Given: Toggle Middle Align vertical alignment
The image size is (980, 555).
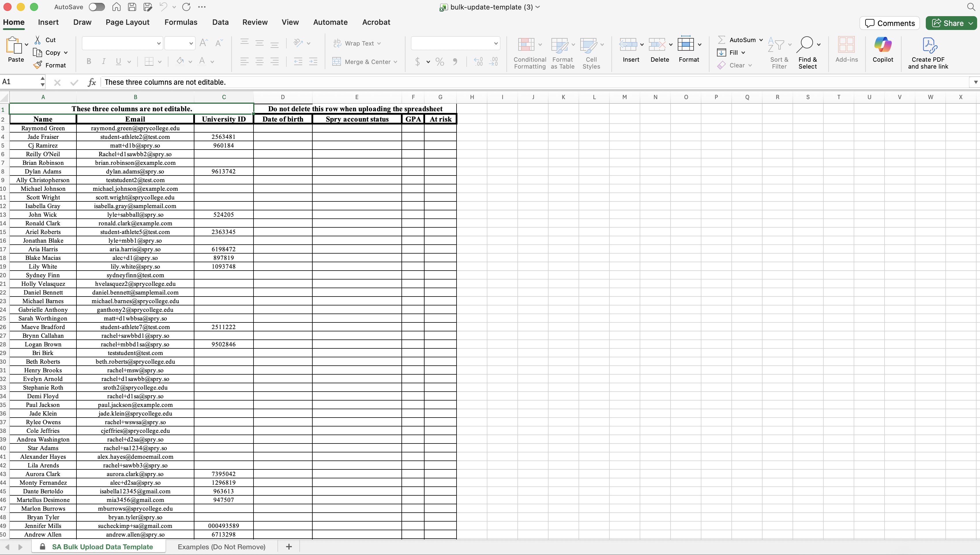Looking at the screenshot, I should click(x=259, y=43).
